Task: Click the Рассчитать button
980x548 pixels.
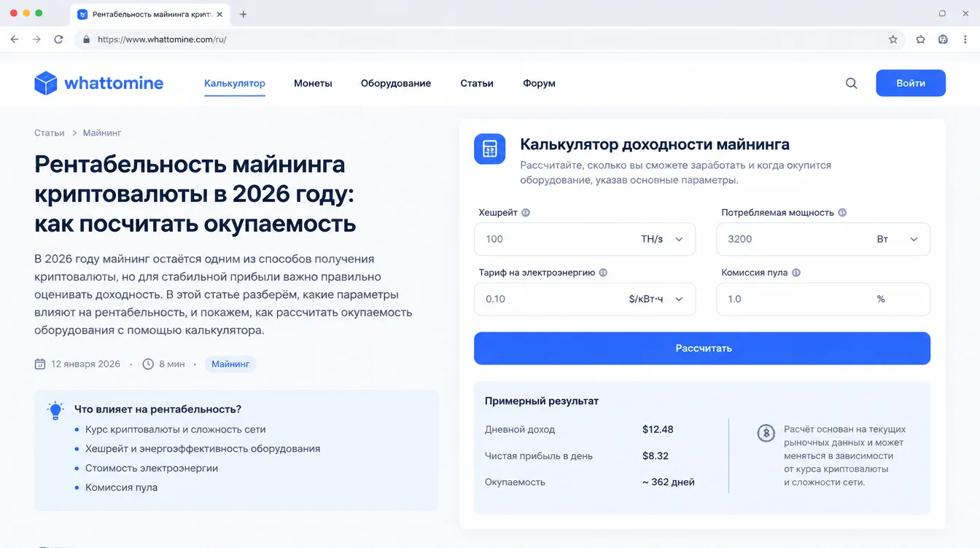Action: pyautogui.click(x=702, y=348)
